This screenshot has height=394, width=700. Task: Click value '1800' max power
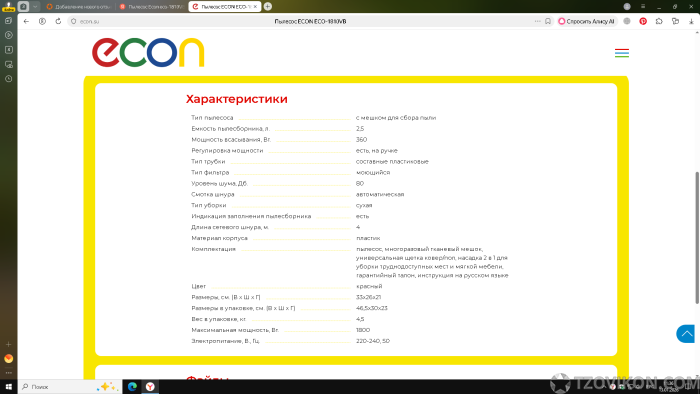[x=363, y=330]
